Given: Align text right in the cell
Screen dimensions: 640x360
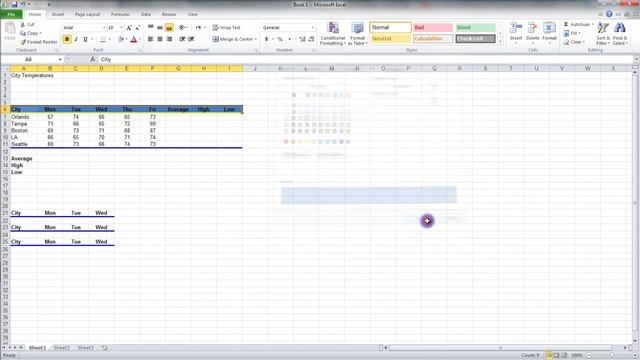Looking at the screenshot, I should (x=169, y=39).
